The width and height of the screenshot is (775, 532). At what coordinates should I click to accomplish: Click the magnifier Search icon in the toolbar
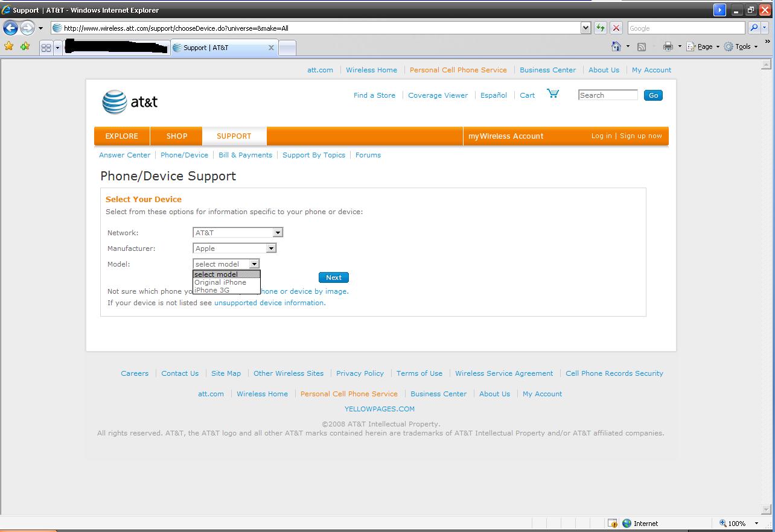[754, 28]
